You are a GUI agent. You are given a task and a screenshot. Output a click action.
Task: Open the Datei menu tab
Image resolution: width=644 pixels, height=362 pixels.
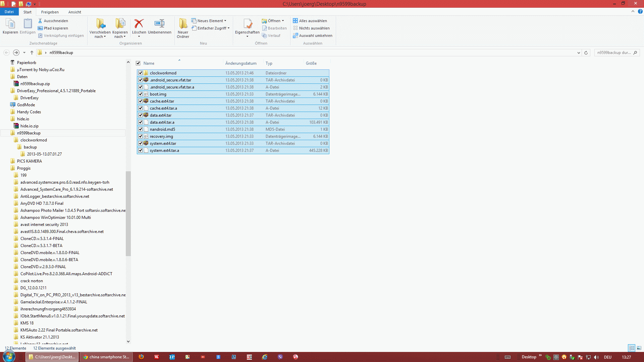point(9,12)
